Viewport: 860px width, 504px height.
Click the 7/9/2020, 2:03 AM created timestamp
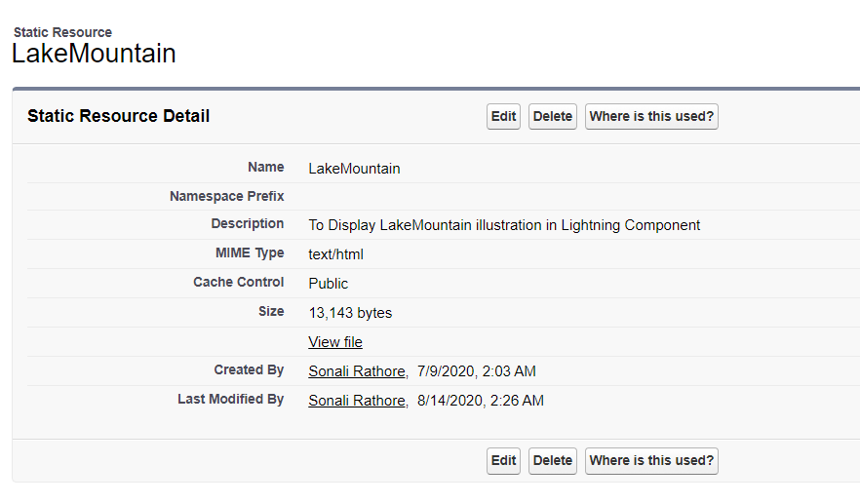pos(476,371)
